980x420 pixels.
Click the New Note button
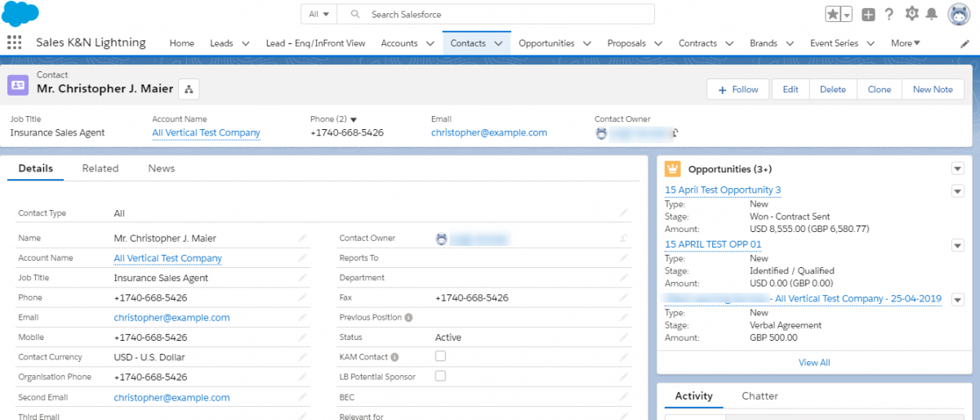click(933, 90)
